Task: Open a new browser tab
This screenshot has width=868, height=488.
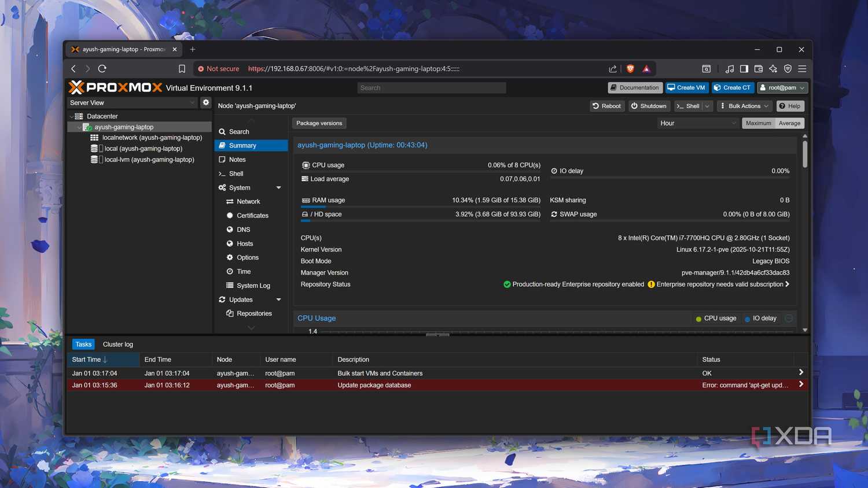Action: pos(193,49)
